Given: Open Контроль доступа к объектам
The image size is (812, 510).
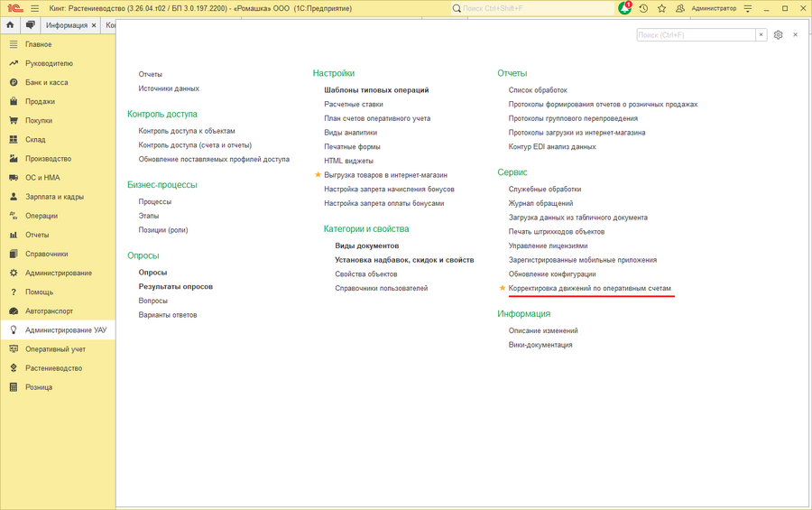Looking at the screenshot, I should click(187, 131).
